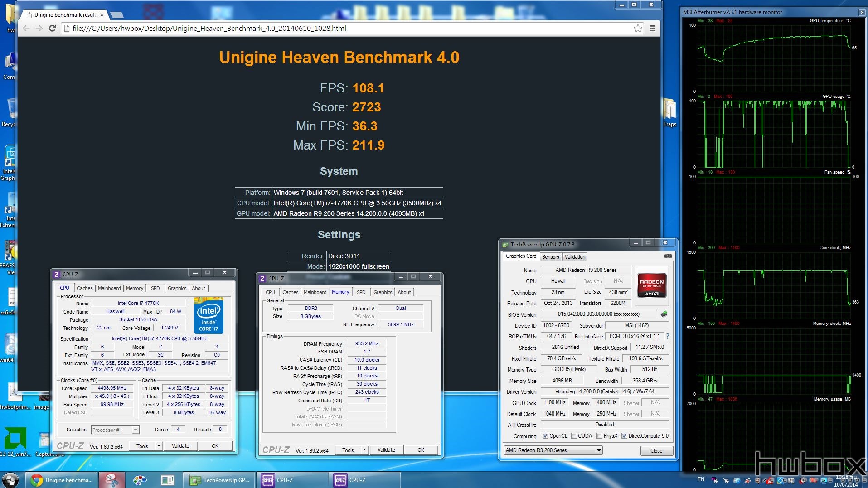Open Tools dropdown arrow in CPU window
The height and width of the screenshot is (488, 868).
pyautogui.click(x=159, y=446)
